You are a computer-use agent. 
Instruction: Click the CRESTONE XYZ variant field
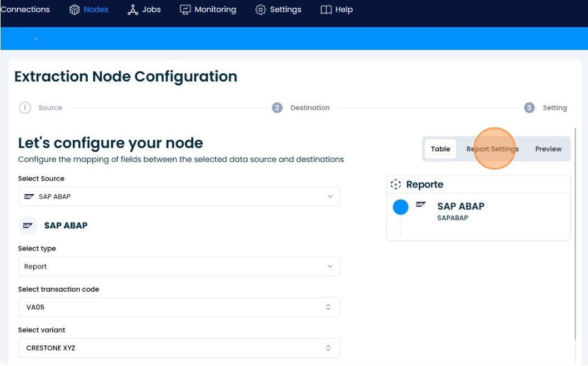click(179, 348)
